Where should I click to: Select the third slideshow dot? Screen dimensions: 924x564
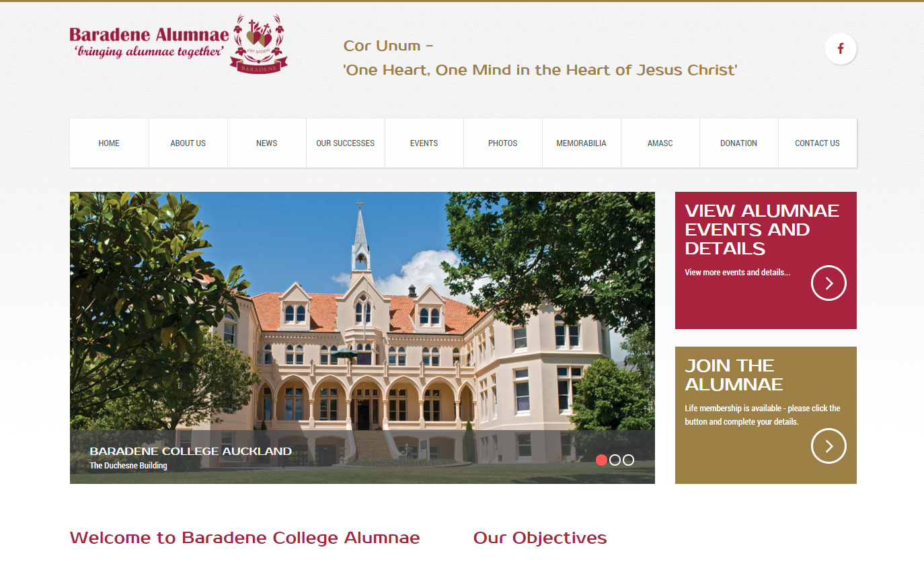[628, 460]
